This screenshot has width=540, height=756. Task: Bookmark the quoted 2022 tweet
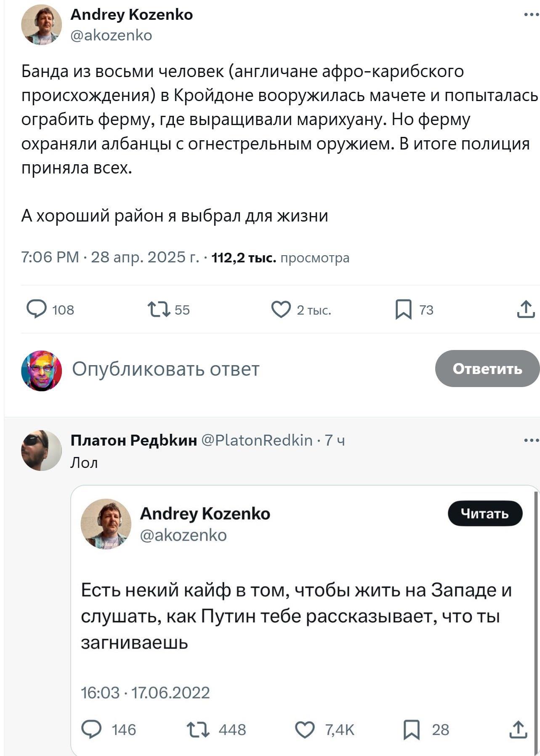[411, 729]
